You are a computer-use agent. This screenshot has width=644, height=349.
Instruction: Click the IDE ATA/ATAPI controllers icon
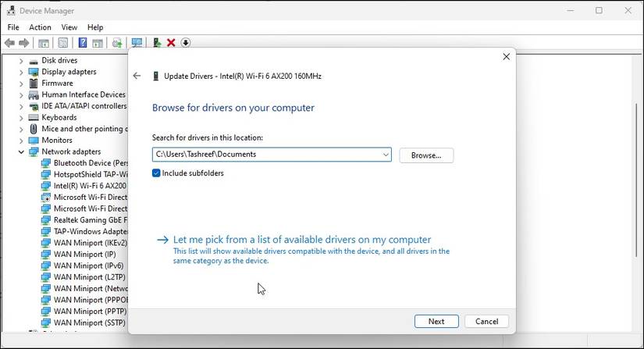(34, 106)
